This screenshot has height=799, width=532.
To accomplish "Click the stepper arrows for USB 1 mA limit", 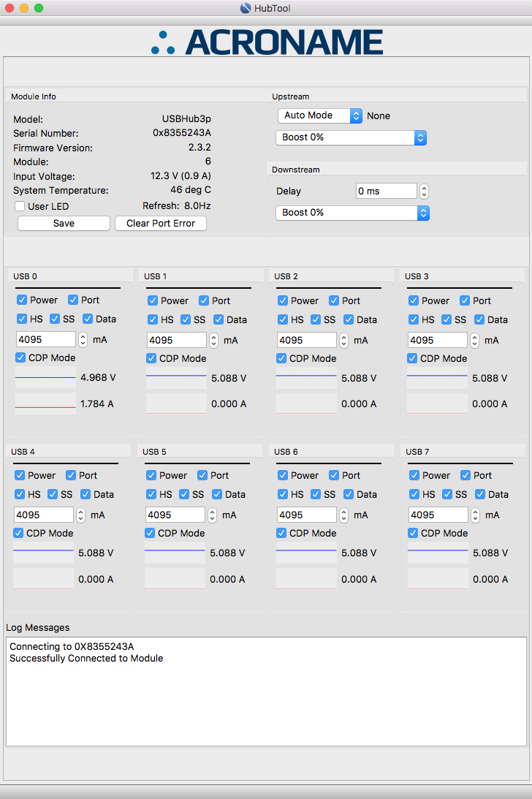I will point(213,340).
